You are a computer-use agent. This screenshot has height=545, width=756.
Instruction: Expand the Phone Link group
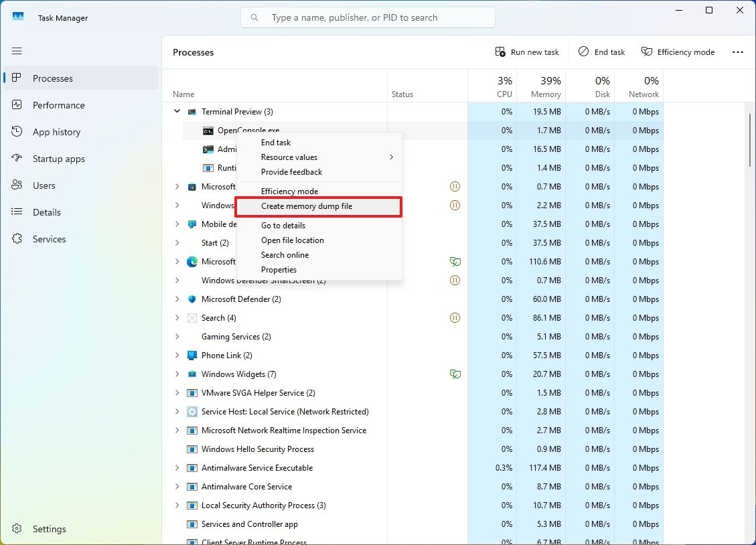[x=177, y=355]
